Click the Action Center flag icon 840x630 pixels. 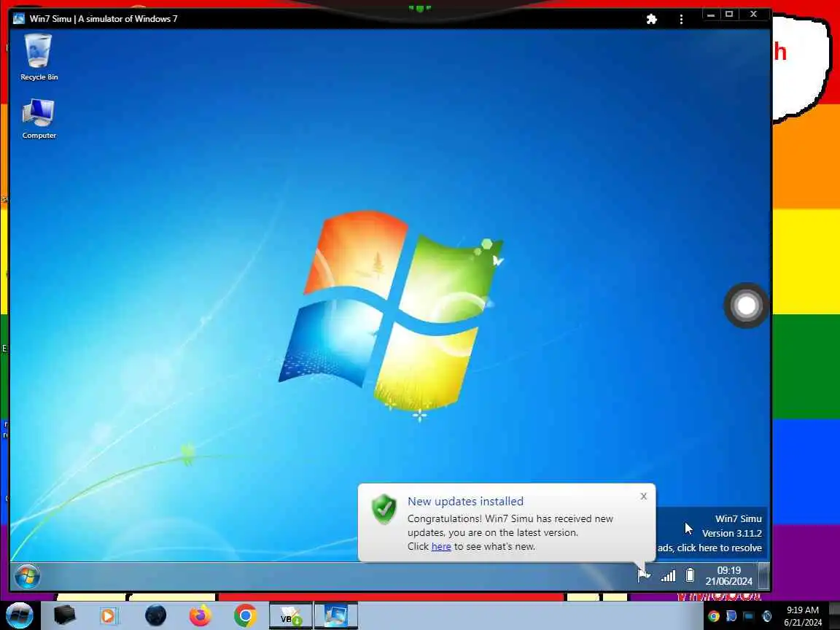644,576
